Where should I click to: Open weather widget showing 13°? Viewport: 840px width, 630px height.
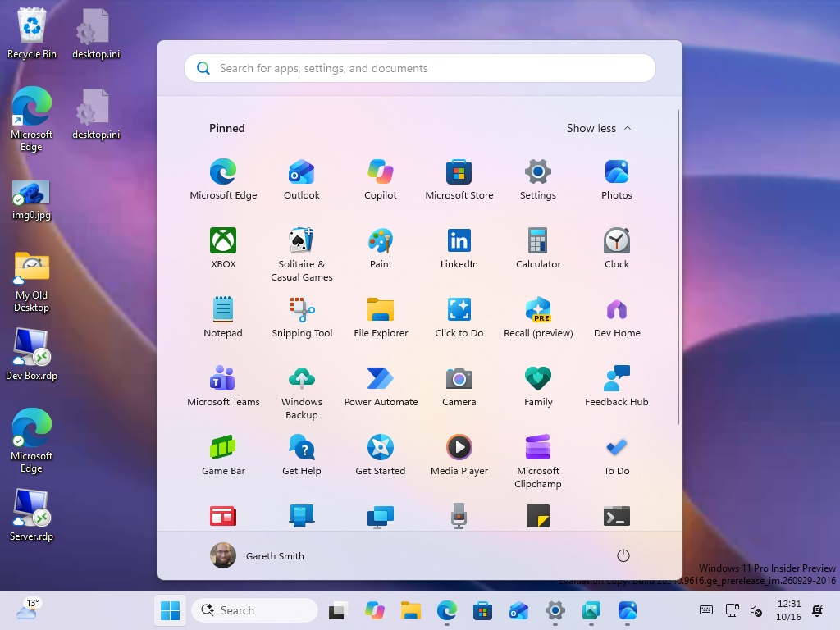pos(29,609)
